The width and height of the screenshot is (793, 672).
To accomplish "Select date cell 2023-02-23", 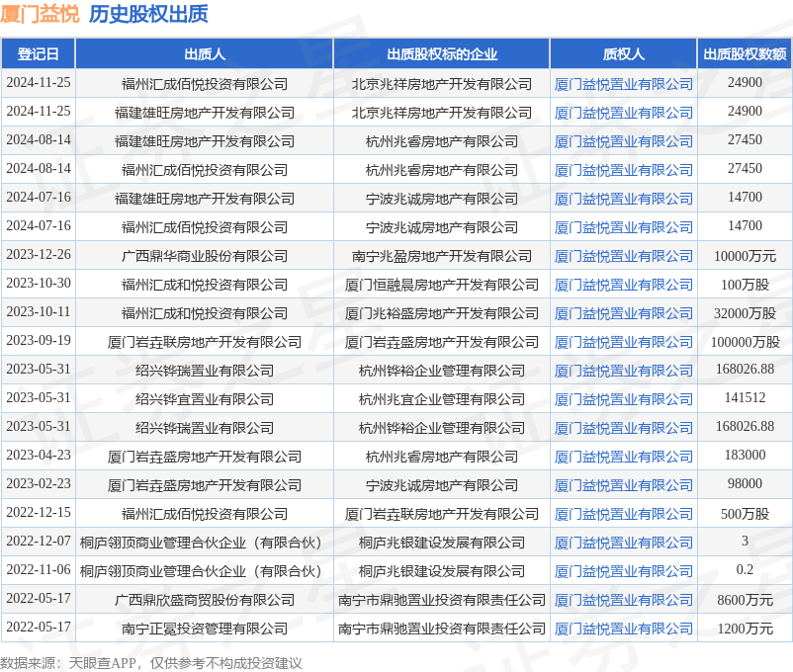I will [x=39, y=483].
